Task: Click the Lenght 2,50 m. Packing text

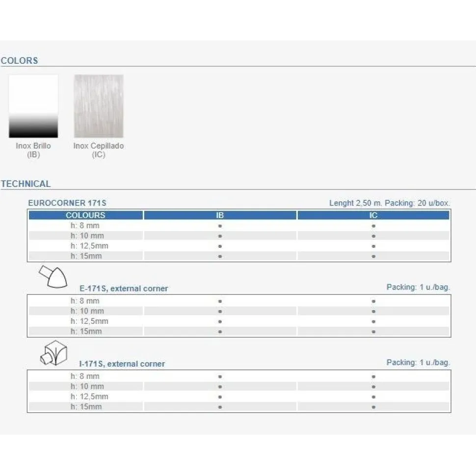Action: point(390,203)
